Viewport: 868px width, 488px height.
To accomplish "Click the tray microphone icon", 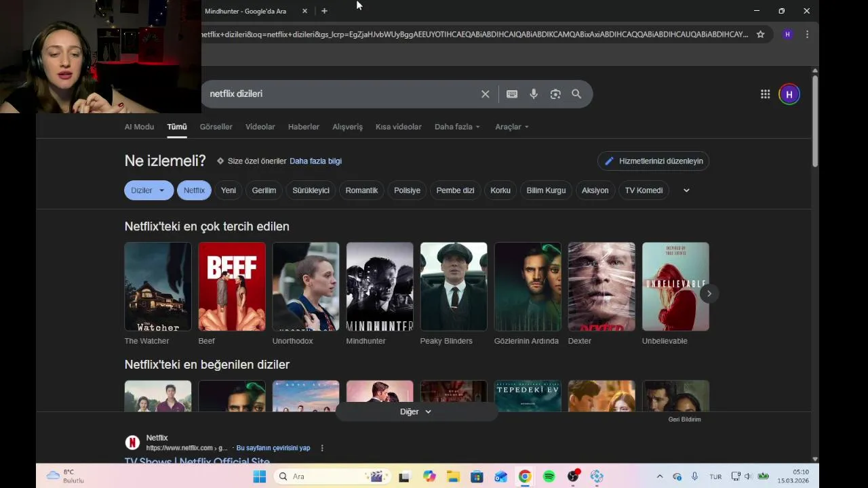I will click(694, 476).
